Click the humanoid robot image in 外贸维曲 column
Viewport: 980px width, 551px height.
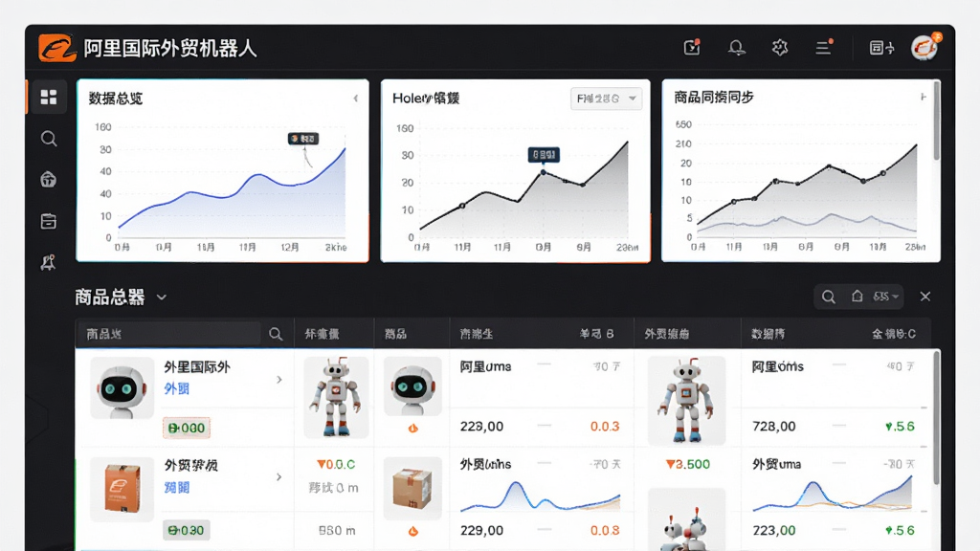687,400
